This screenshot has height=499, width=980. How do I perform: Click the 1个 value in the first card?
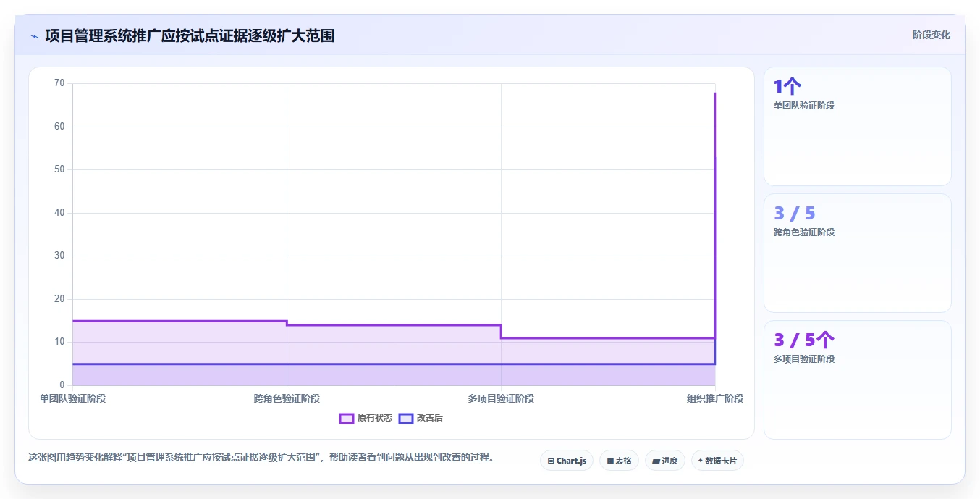pyautogui.click(x=787, y=87)
